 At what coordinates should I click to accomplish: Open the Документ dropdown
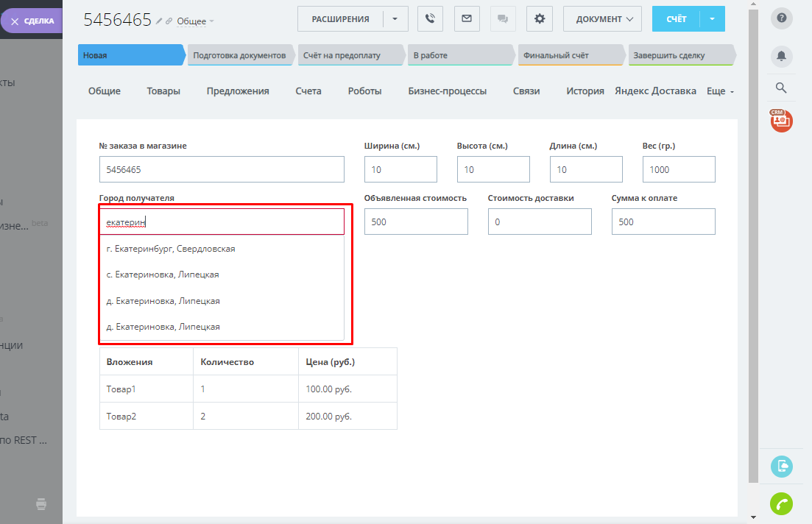pyautogui.click(x=601, y=19)
